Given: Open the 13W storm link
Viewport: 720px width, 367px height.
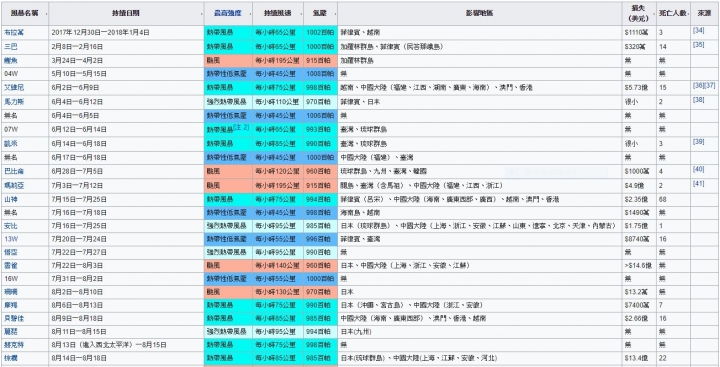Looking at the screenshot, I should pos(11,239).
